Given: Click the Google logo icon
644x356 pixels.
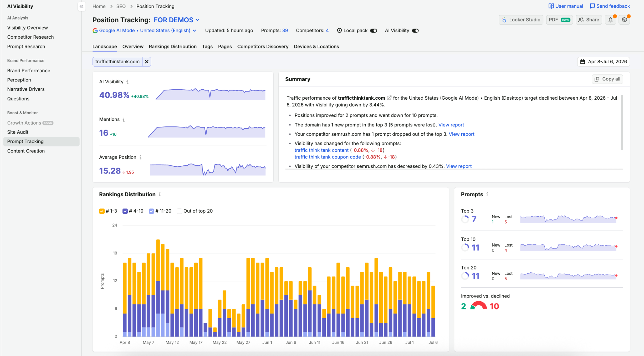Looking at the screenshot, I should [x=95, y=31].
